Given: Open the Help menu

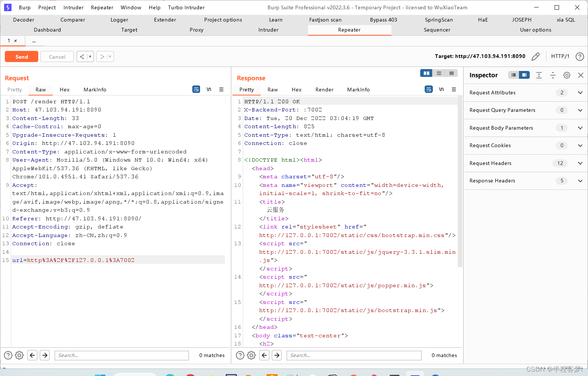Looking at the screenshot, I should tap(154, 7).
